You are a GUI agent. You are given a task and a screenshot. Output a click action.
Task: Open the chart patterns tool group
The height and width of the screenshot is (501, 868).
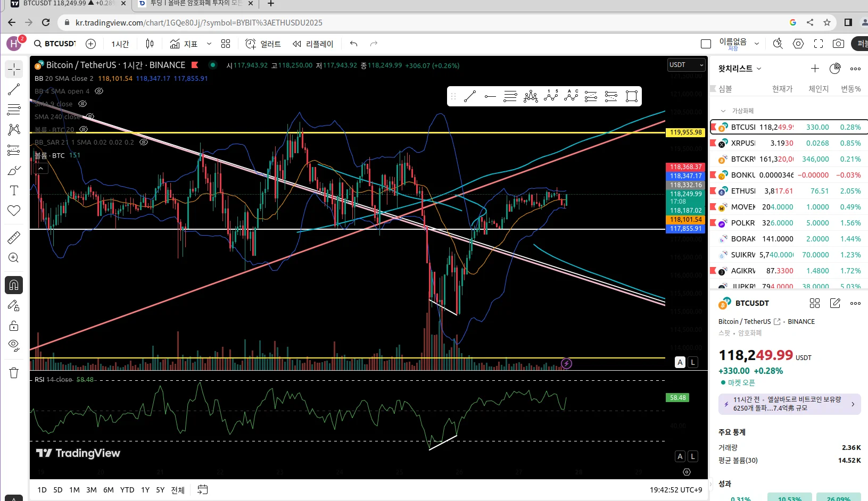[14, 130]
